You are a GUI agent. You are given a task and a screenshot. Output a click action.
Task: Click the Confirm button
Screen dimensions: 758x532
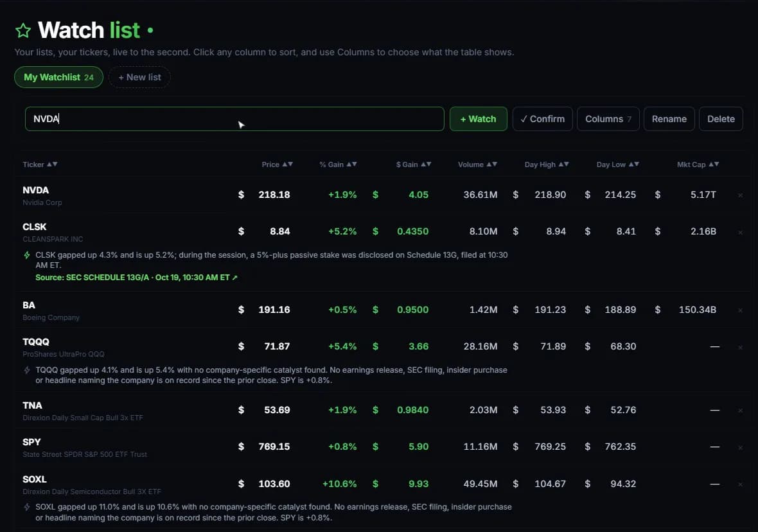[542, 119]
